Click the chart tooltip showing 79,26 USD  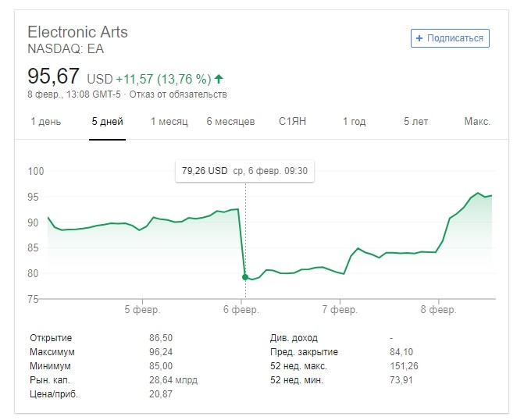coord(244,171)
